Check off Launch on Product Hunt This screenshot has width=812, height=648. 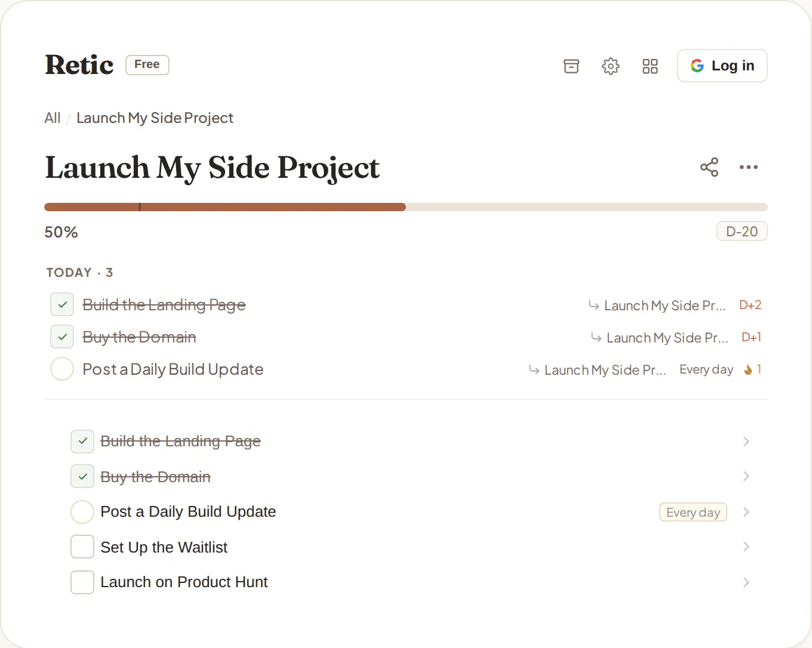82,582
